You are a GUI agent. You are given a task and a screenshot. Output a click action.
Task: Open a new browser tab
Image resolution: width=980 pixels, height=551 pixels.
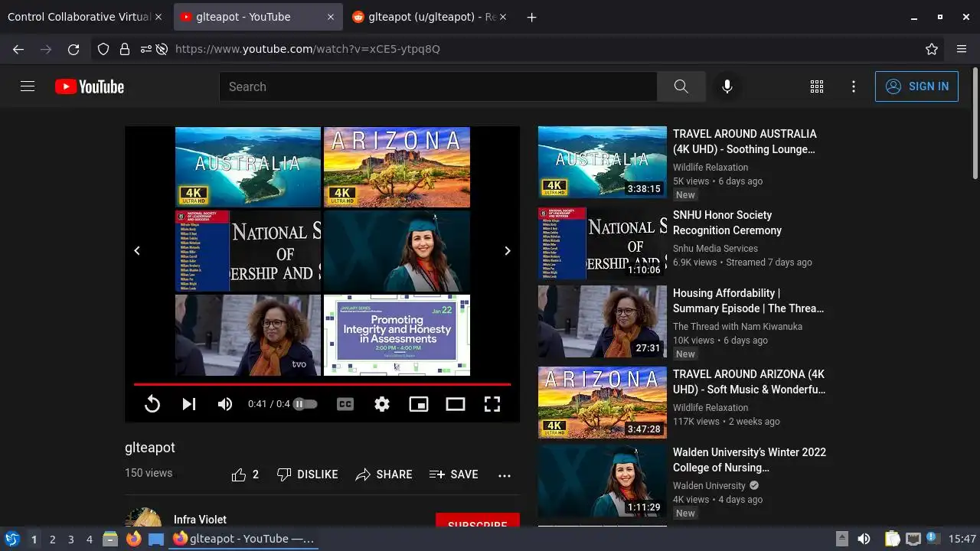[531, 17]
